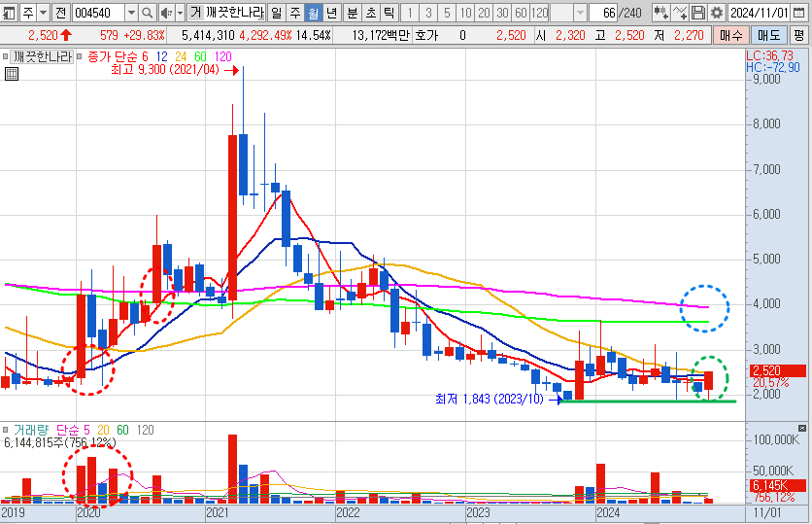Screen dimensions: 812x524
Task: Click the stock code field 004540
Action: coord(98,13)
